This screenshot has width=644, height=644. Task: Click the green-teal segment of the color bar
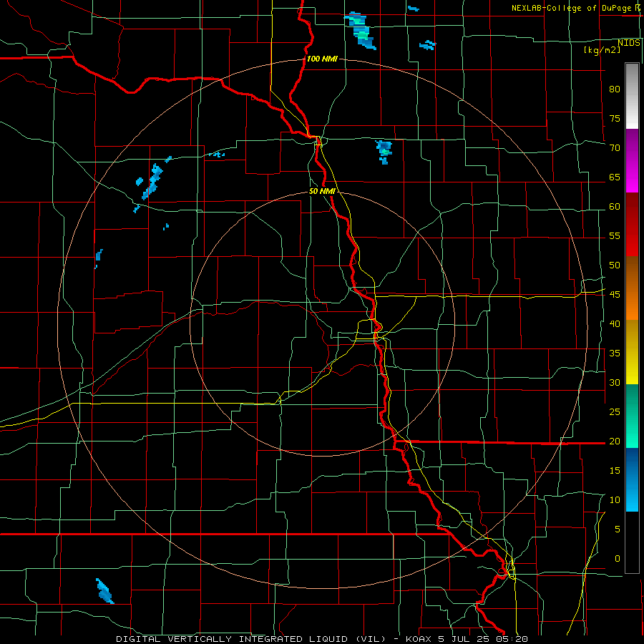(632, 416)
